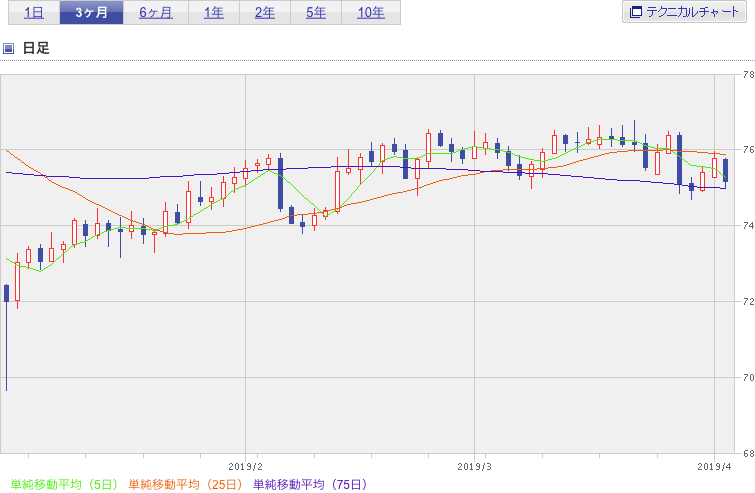Click the 76 price axis label
The width and height of the screenshot is (755, 493).
[x=748, y=150]
